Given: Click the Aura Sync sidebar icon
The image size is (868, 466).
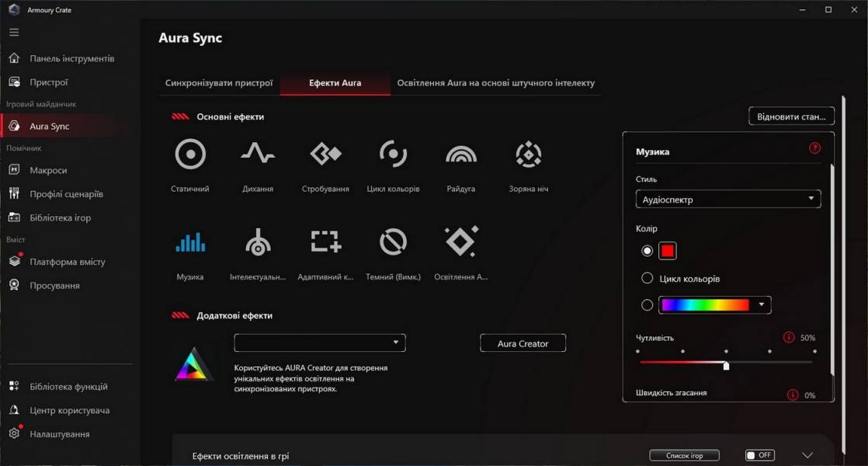Looking at the screenshot, I should pos(15,126).
